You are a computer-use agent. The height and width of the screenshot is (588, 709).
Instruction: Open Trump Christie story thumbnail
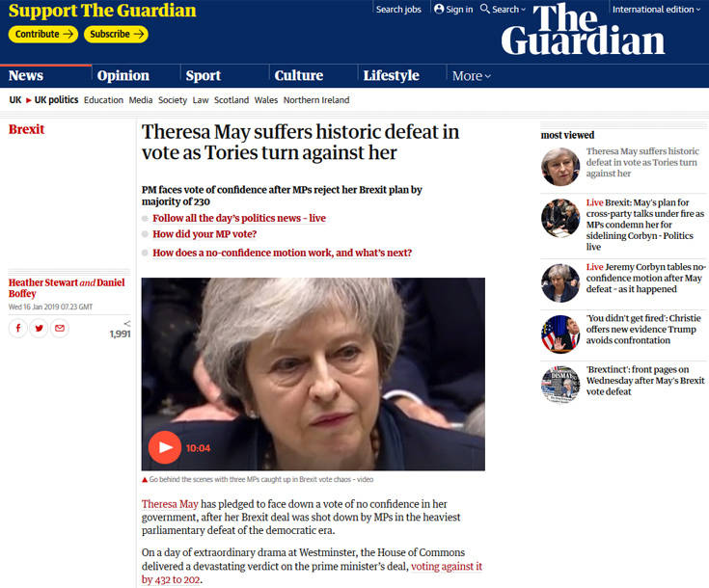click(x=560, y=334)
